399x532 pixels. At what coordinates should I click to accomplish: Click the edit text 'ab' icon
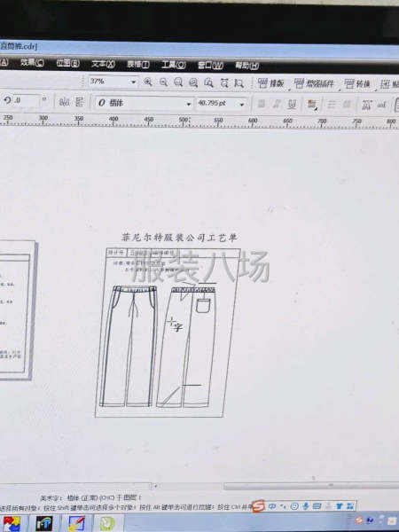tap(381, 106)
